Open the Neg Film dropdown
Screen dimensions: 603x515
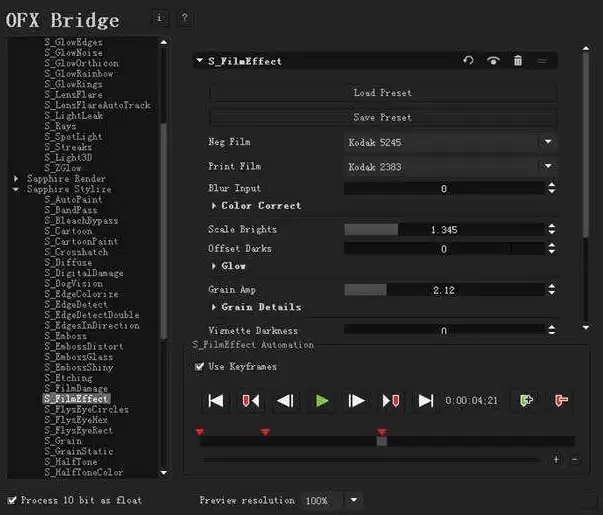pos(450,142)
